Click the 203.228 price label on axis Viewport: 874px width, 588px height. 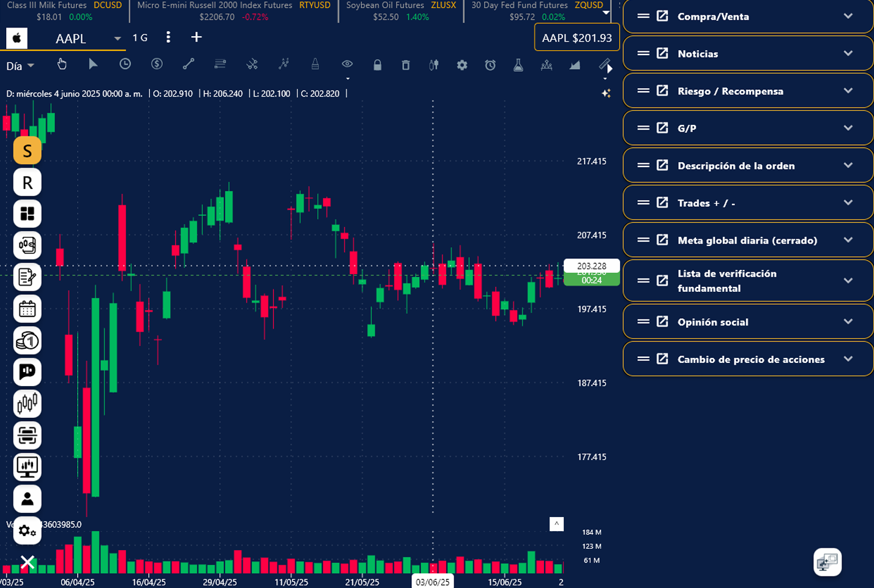point(591,266)
